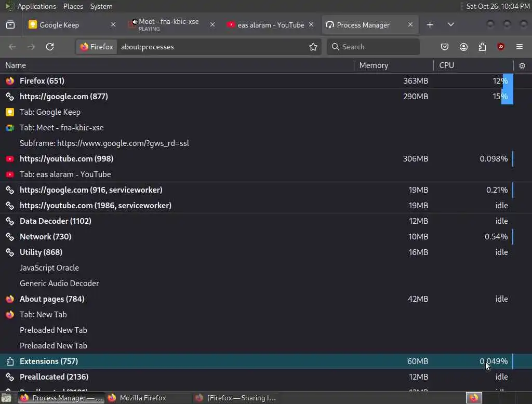Go forward with the forward arrow
Viewport: 532px width, 404px height.
point(31,47)
